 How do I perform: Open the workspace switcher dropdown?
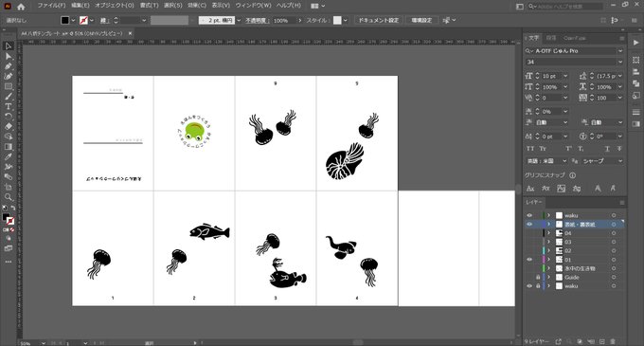tap(317, 7)
